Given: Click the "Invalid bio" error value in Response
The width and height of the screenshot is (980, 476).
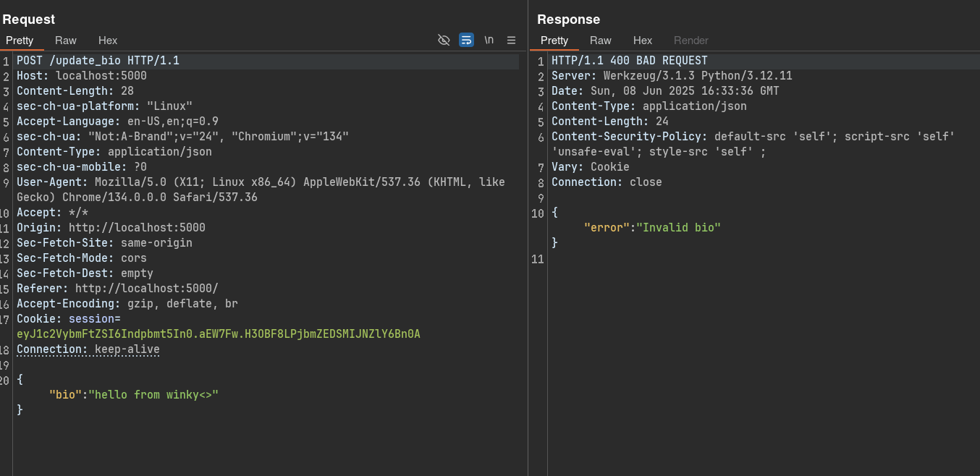Looking at the screenshot, I should tap(678, 228).
